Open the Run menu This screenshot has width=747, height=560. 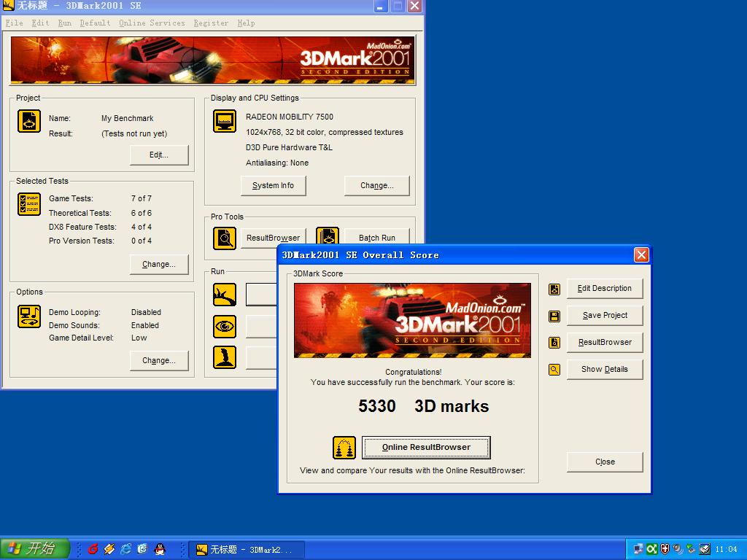coord(65,23)
